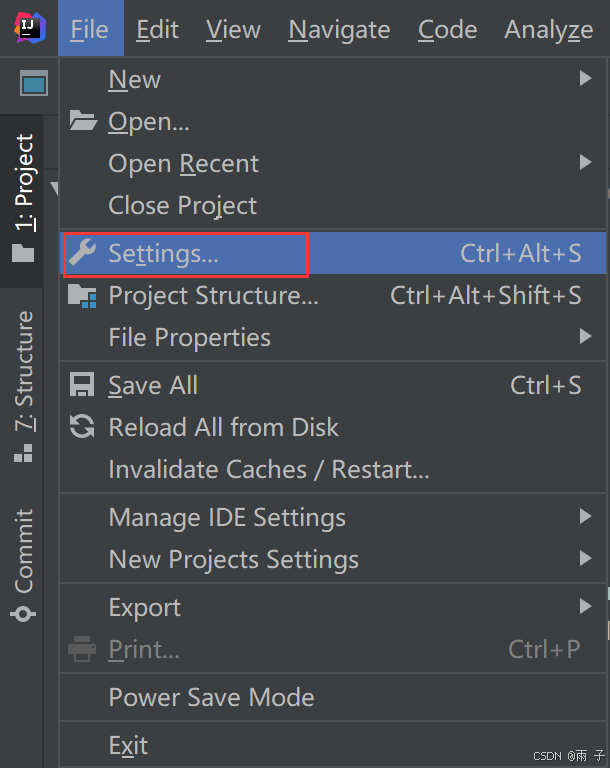Click the Settings wrench icon
This screenshot has width=610, height=768.
coord(82,253)
